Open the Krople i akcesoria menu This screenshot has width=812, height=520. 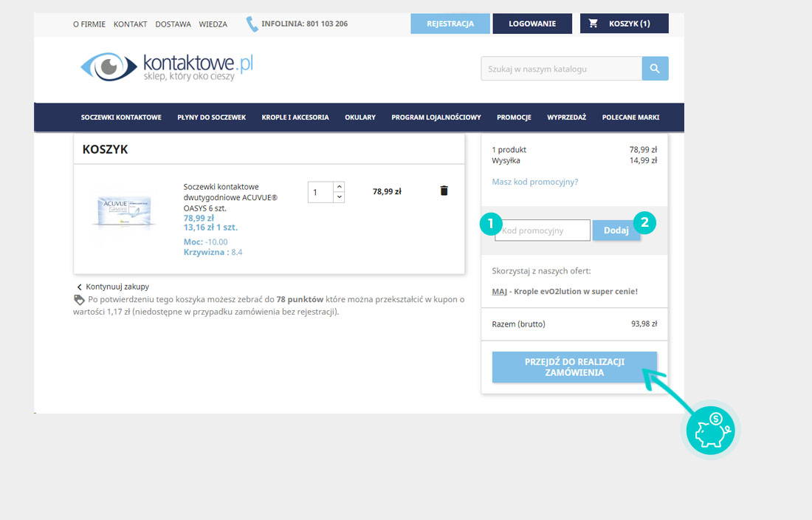pyautogui.click(x=295, y=117)
